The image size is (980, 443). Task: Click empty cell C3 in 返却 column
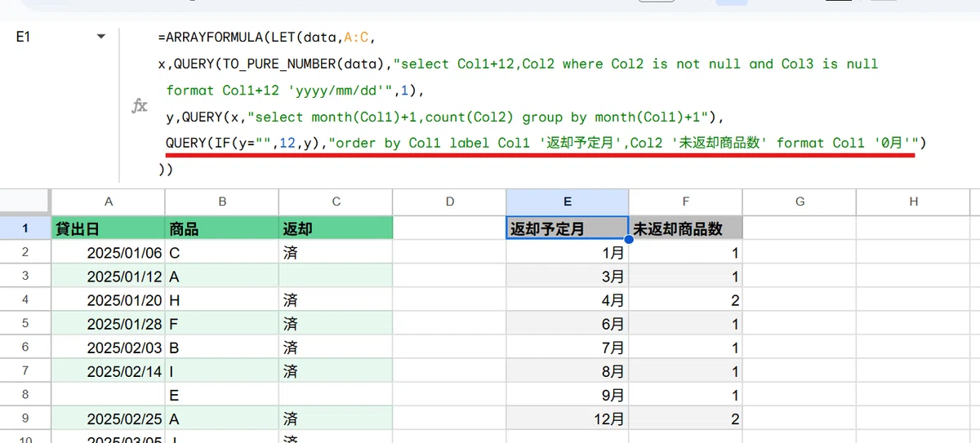click(x=336, y=277)
